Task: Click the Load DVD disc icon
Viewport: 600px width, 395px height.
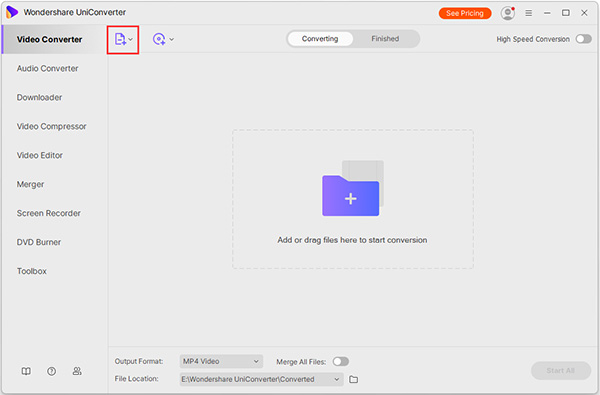Action: tap(159, 39)
